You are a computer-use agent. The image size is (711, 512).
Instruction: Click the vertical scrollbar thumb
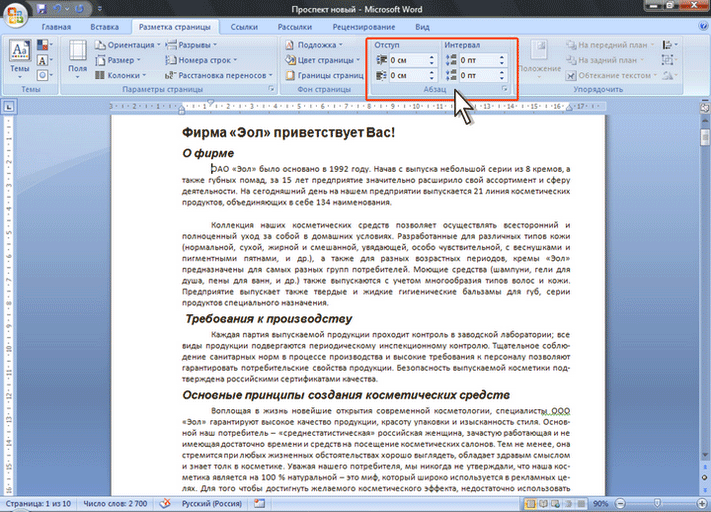pos(705,137)
